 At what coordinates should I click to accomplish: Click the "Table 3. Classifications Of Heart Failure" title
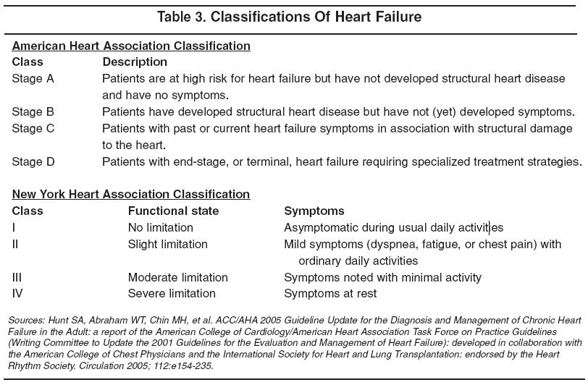[294, 15]
